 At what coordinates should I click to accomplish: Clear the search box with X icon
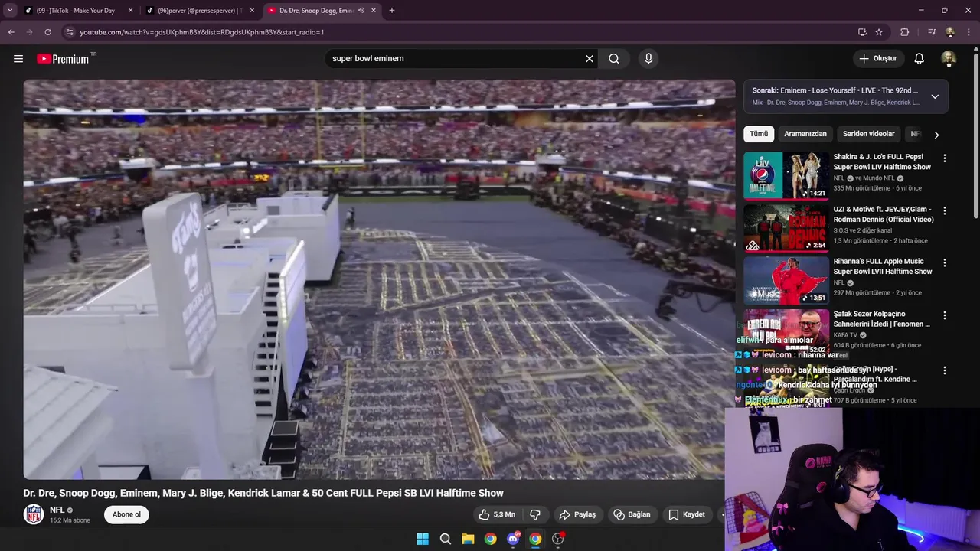[590, 58]
